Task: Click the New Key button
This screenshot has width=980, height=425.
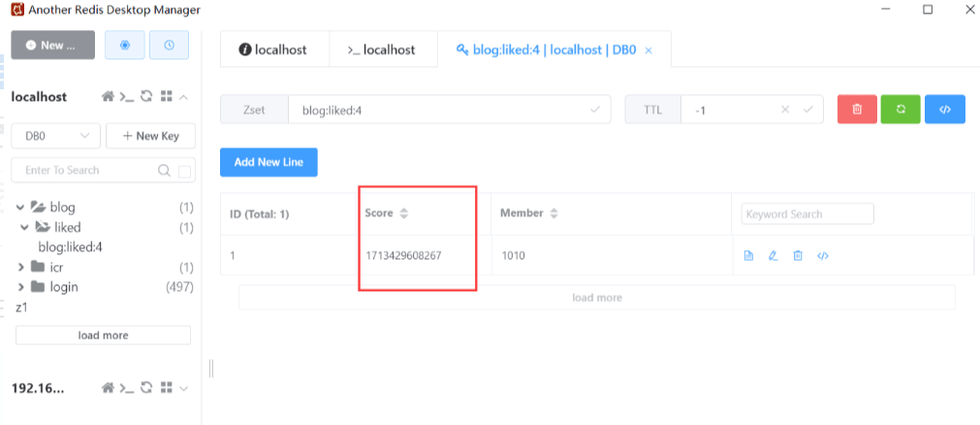Action: point(150,136)
